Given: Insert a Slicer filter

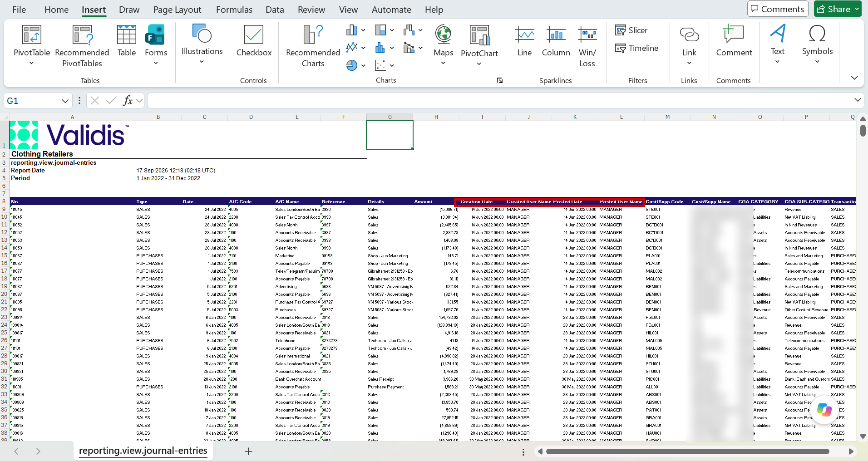Looking at the screenshot, I should tap(631, 30).
